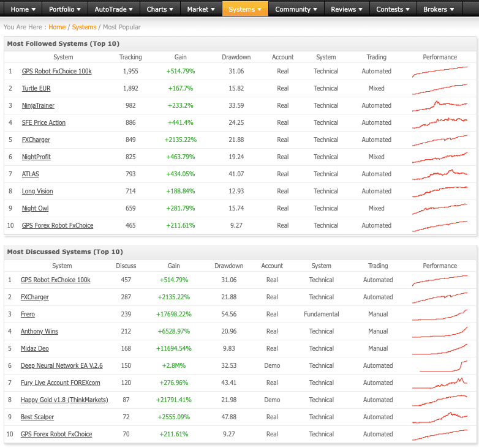Open GPS Forex Robot FxChoice in Most Discussed
This screenshot has height=448, width=479.
coord(56,434)
